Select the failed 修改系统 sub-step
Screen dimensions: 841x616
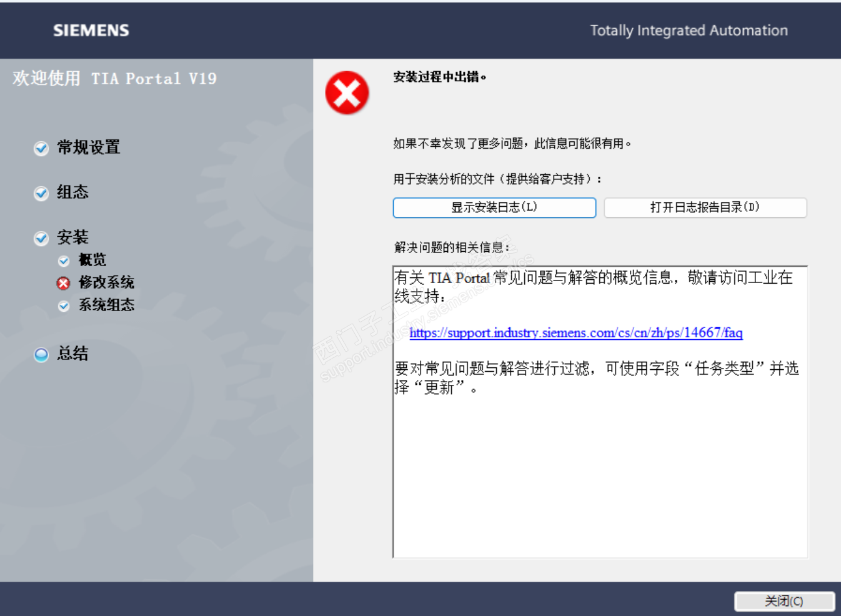106,282
